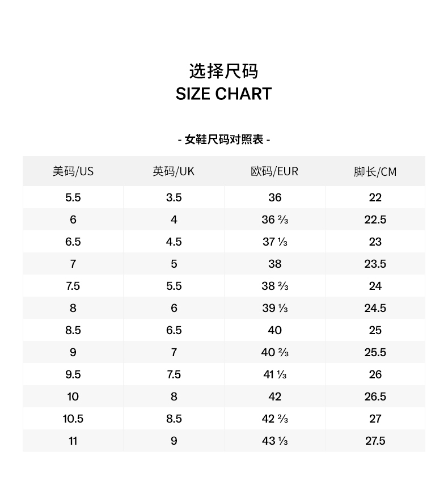This screenshot has height=502, width=448.
Task: Click EUR size 43 ⅓ cell
Action: click(274, 441)
